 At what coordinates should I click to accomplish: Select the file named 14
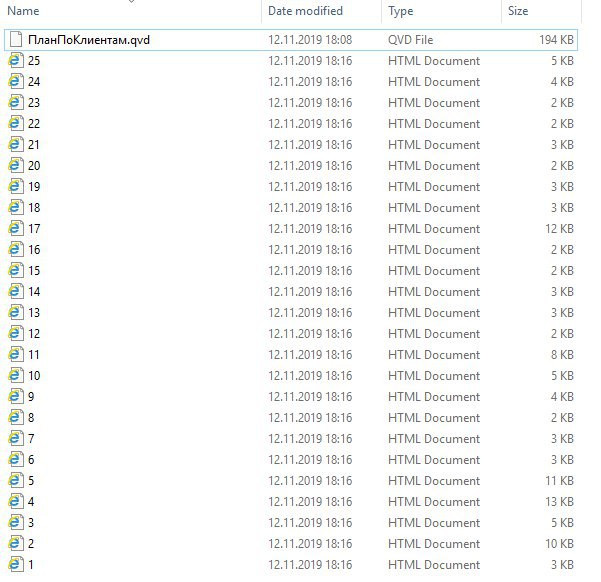tap(34, 291)
